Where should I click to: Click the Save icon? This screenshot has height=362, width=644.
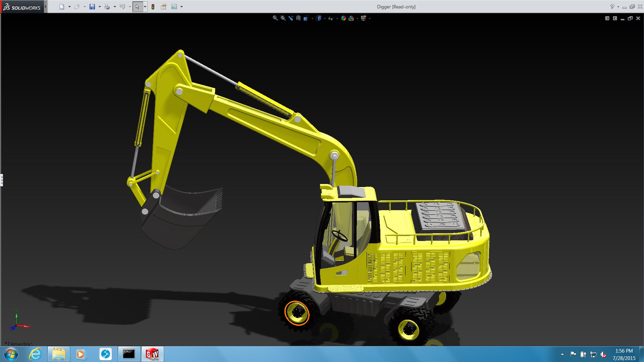point(92,7)
